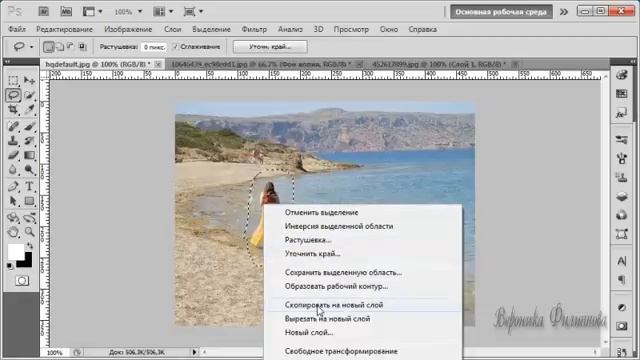The image size is (640, 360).
Task: Open the Masks panel icon
Action: click(x=622, y=326)
